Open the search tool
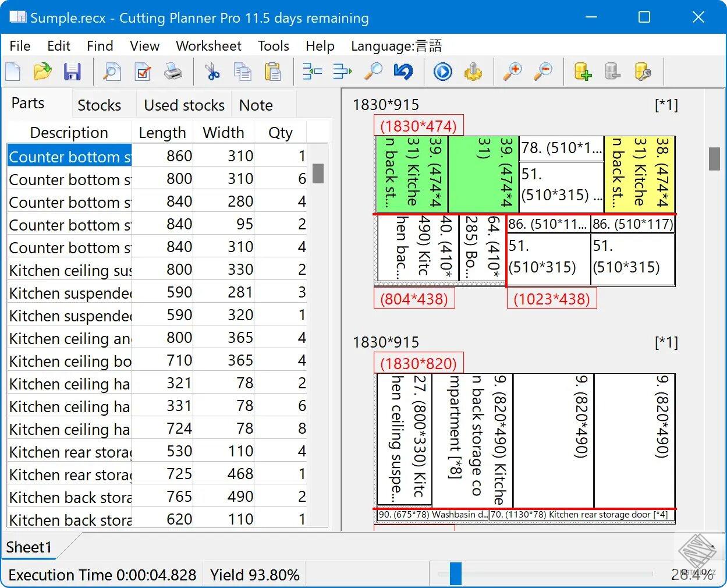Screen dimensions: 727x588 (x=373, y=72)
